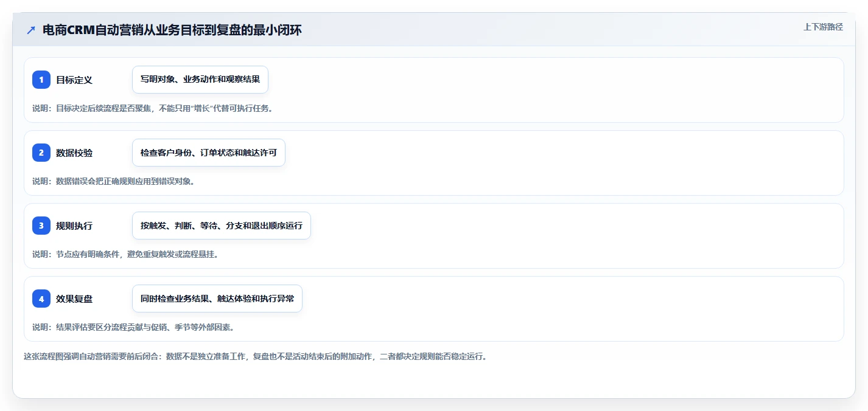The image size is (868, 411).
Task: Click the 规则执行 step title
Action: tap(74, 226)
